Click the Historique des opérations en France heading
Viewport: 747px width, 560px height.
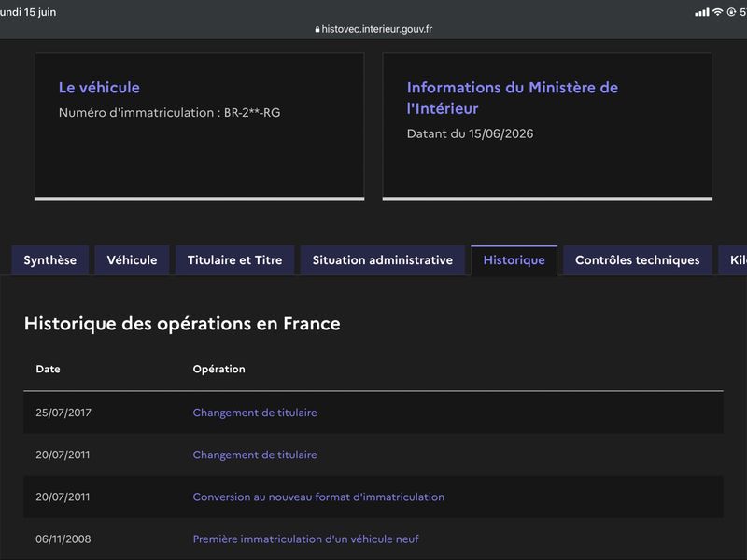tap(182, 324)
